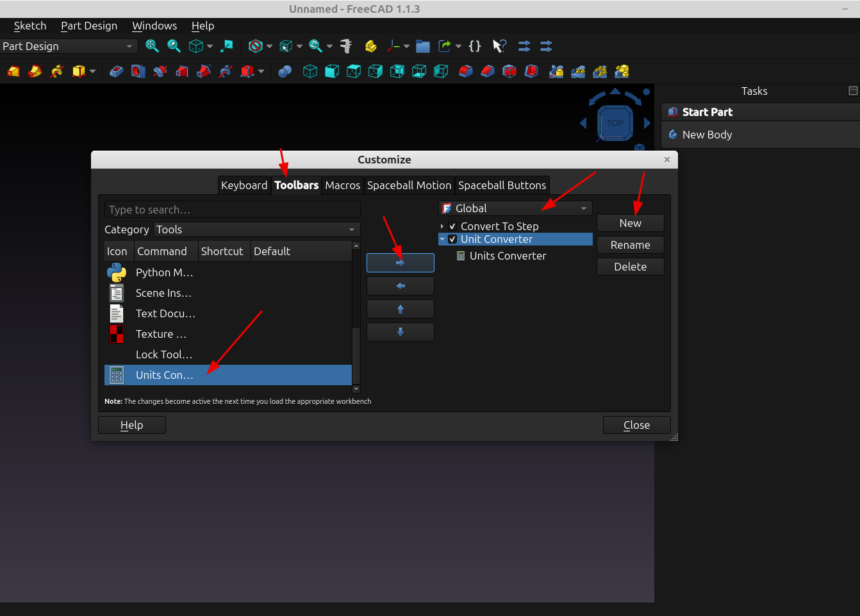
Task: Open the Part Design menu
Action: pyautogui.click(x=89, y=26)
